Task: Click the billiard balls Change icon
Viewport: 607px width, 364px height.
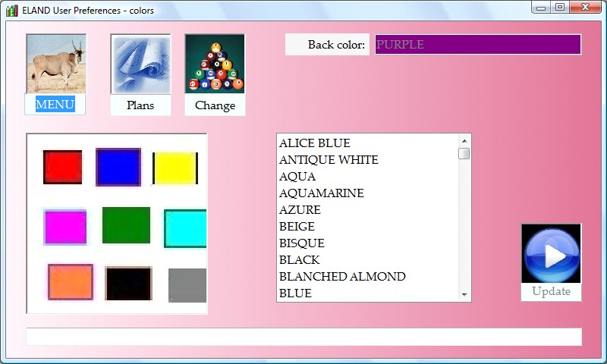Action: [x=215, y=64]
